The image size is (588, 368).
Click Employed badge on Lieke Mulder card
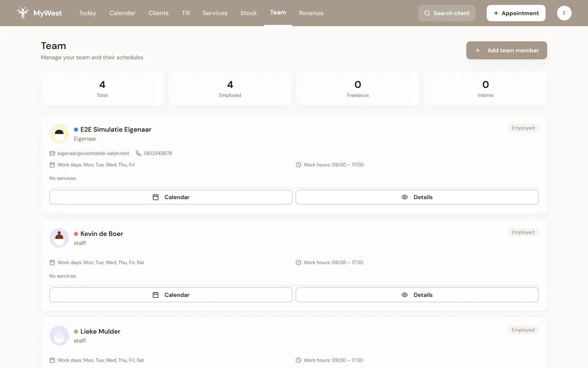click(523, 330)
